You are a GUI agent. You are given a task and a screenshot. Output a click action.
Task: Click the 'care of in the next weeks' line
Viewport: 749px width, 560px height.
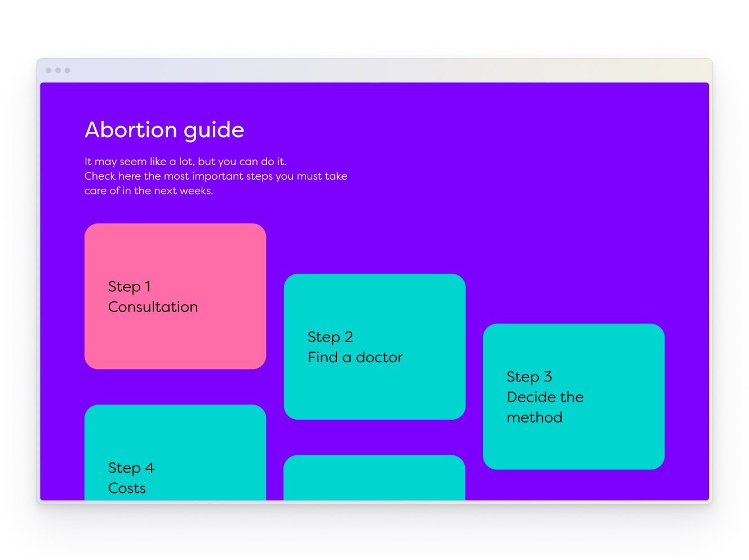click(x=149, y=191)
